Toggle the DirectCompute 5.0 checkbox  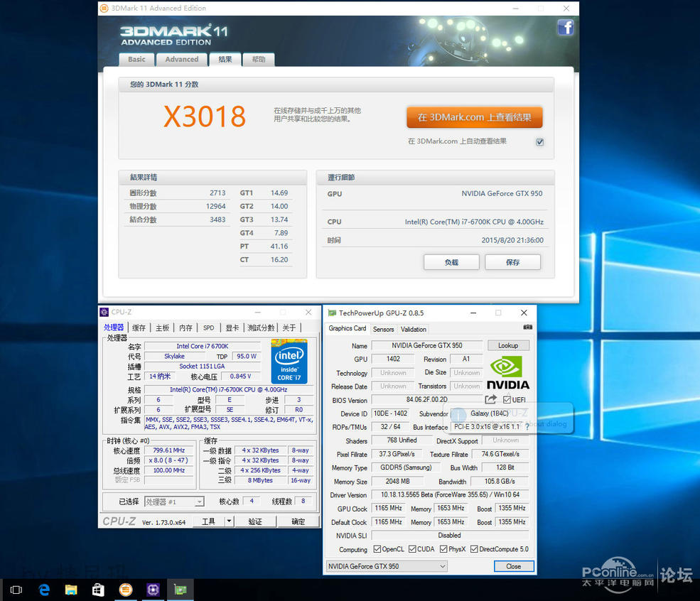pyautogui.click(x=474, y=549)
